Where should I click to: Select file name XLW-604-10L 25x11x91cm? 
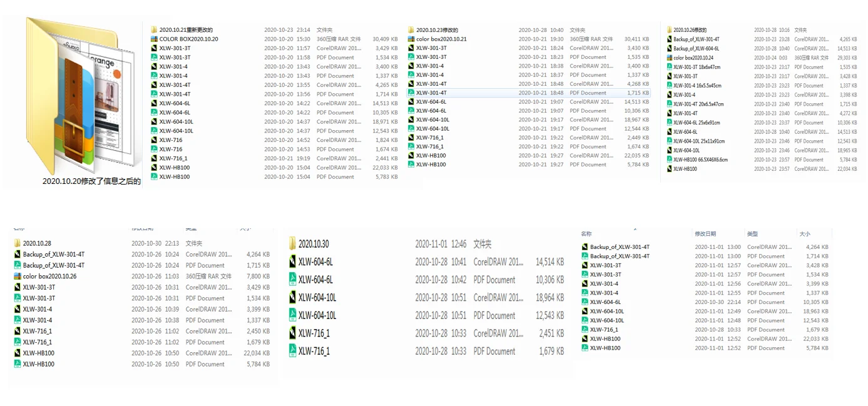coord(699,141)
